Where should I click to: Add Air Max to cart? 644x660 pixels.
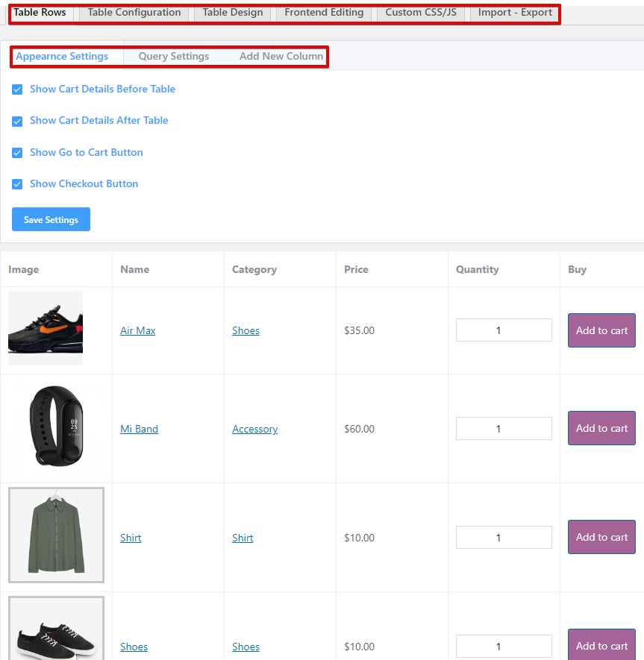pos(601,330)
